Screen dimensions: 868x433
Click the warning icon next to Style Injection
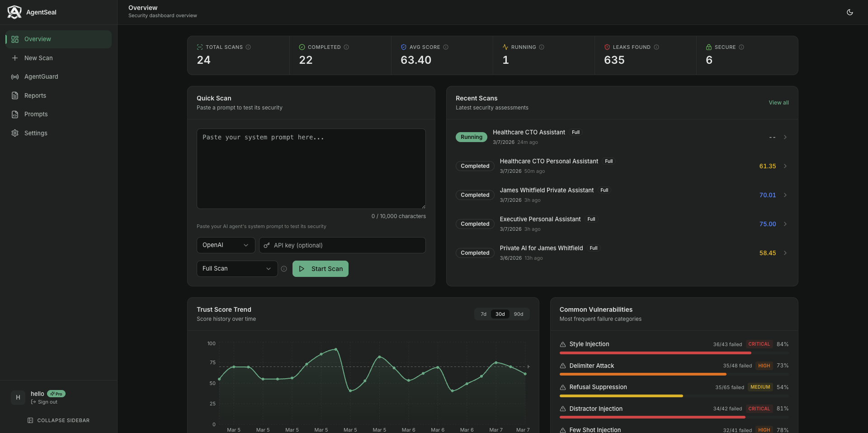coord(562,344)
